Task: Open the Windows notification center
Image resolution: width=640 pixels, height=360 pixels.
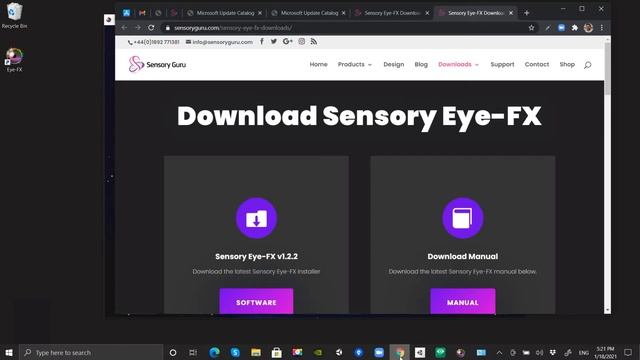Action: point(628,352)
